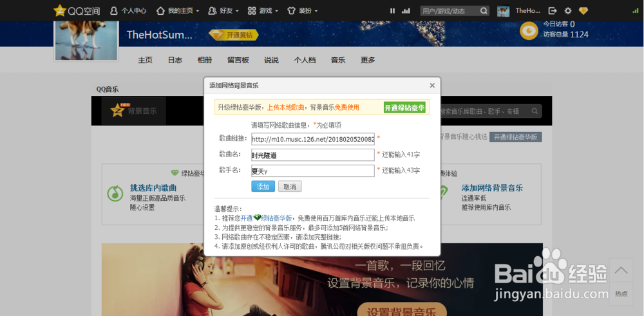Click the 挑选库内歌曲 link
644x316 pixels.
tap(153, 188)
